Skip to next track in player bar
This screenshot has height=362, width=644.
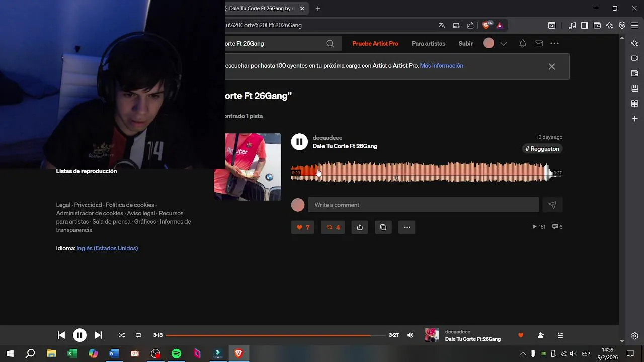pyautogui.click(x=98, y=335)
